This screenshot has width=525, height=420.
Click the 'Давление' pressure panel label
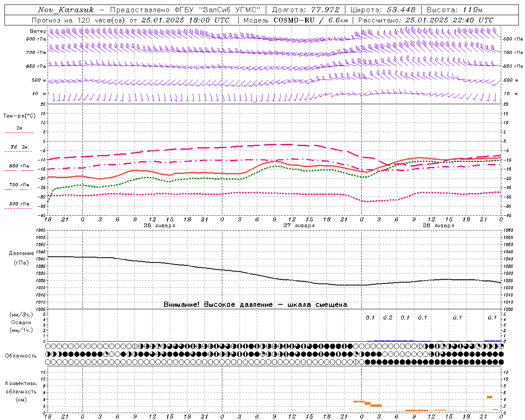(x=21, y=253)
